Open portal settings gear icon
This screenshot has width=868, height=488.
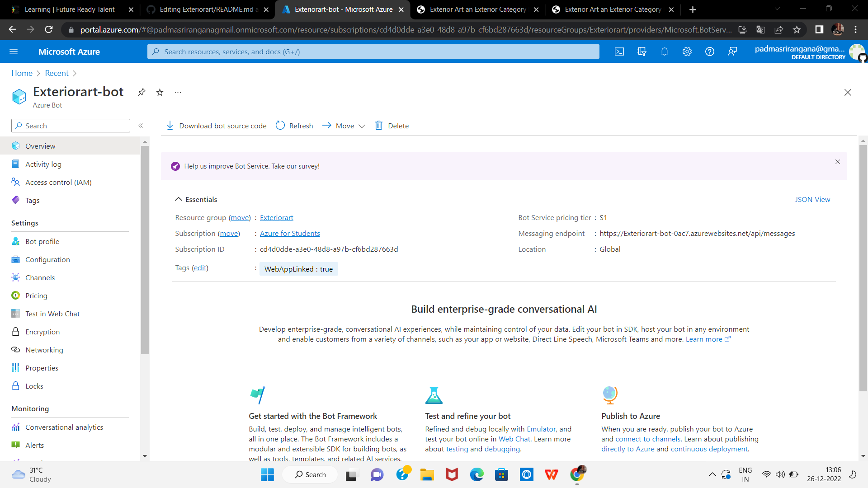(x=687, y=52)
